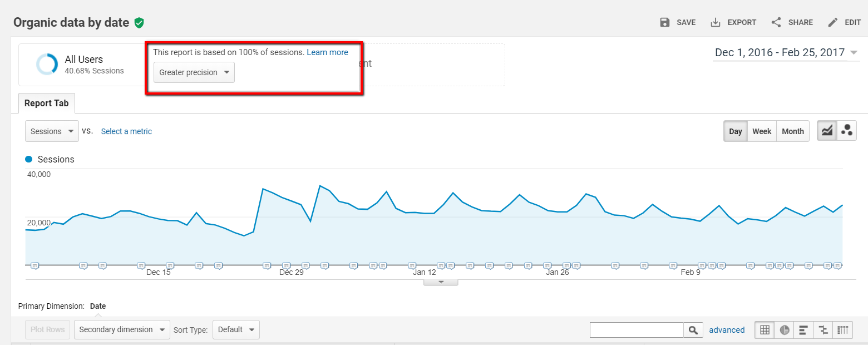Select the Day granularity button

pyautogui.click(x=735, y=131)
